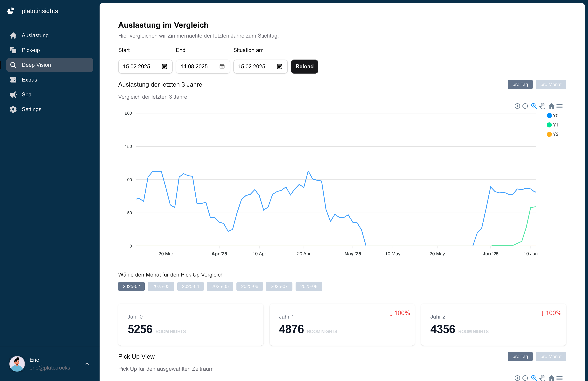Open the Start date calendar icon

[x=164, y=67]
